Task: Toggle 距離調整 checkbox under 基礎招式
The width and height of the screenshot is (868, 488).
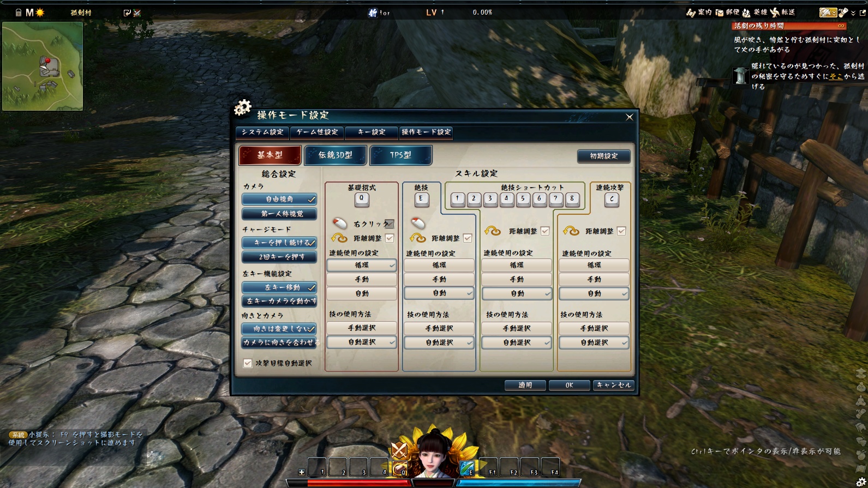Action: [x=390, y=238]
